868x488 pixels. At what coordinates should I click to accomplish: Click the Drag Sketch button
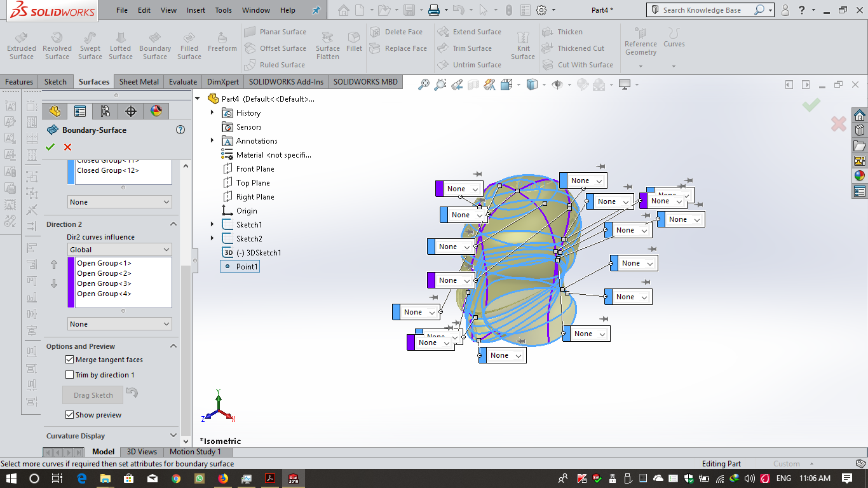(93, 395)
